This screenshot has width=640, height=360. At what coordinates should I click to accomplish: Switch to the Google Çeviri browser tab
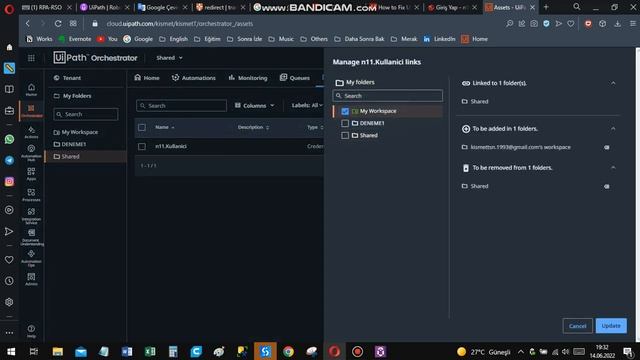point(162,7)
